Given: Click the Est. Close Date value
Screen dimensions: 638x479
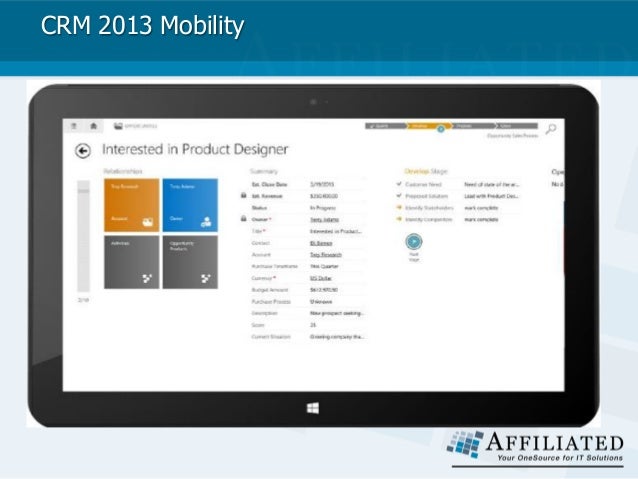Looking at the screenshot, I should [x=322, y=184].
